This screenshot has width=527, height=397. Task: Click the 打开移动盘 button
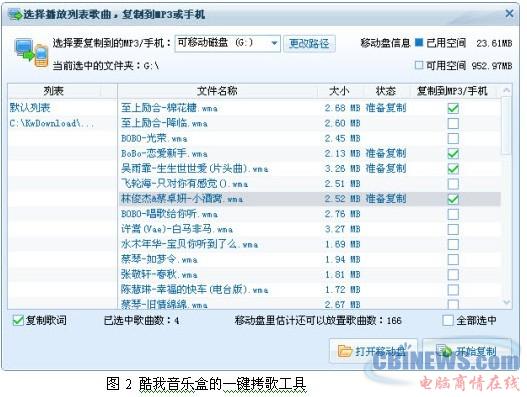(373, 351)
